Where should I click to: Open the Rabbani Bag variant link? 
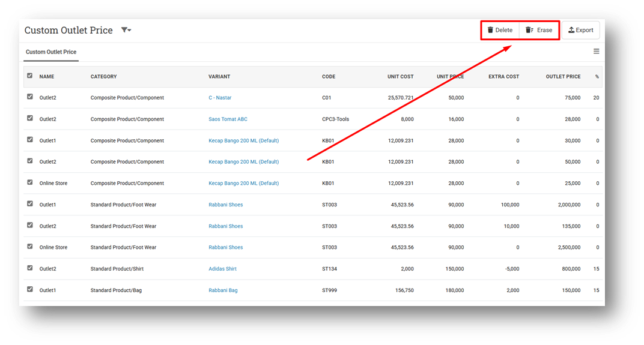(223, 290)
